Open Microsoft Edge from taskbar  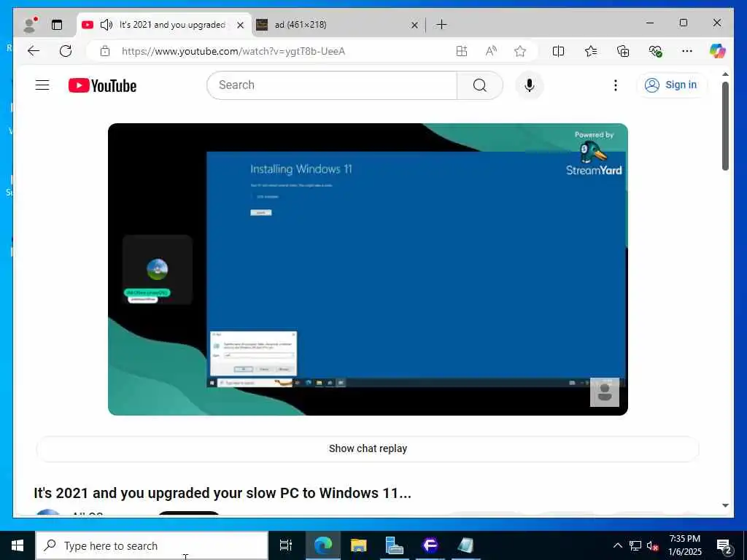[x=323, y=545]
